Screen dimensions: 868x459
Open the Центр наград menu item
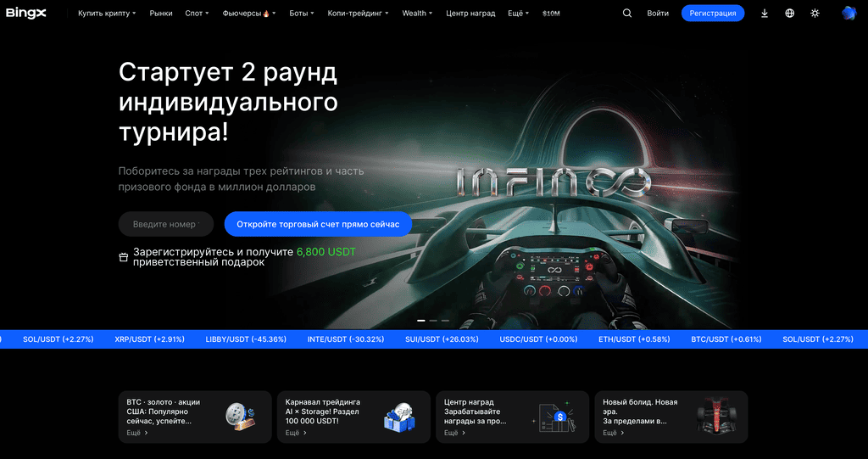[x=470, y=14]
